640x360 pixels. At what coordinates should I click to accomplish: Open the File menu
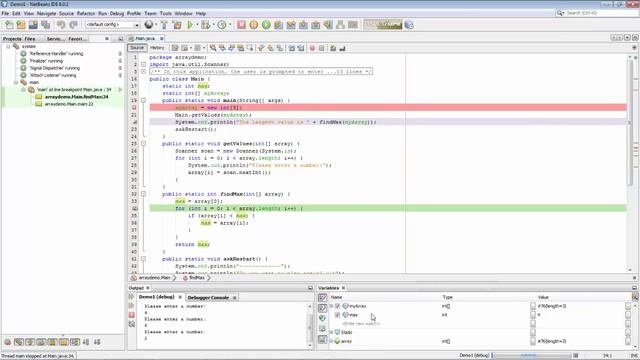pyautogui.click(x=5, y=13)
